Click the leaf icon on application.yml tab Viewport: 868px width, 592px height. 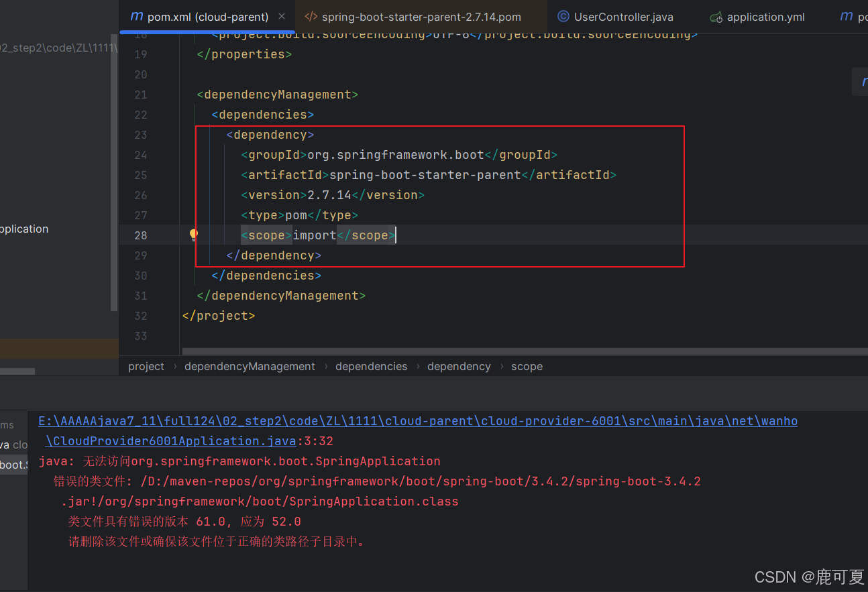pos(715,17)
